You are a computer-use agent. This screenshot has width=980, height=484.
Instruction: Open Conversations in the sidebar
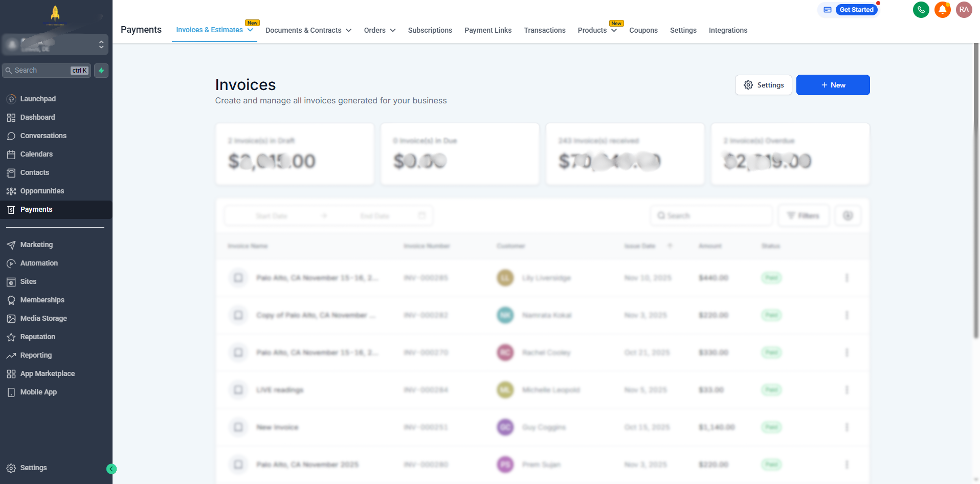click(43, 136)
